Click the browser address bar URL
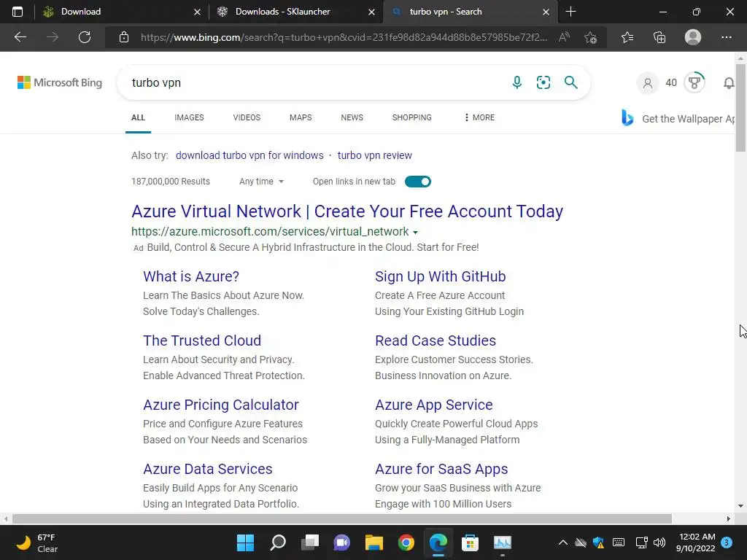Screen dimensions: 747x560 pos(344,37)
